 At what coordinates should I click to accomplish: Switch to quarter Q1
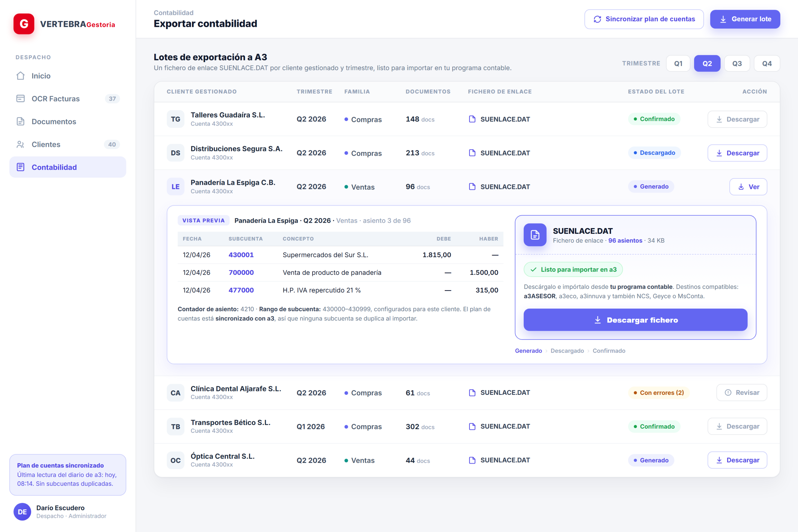tap(678, 63)
